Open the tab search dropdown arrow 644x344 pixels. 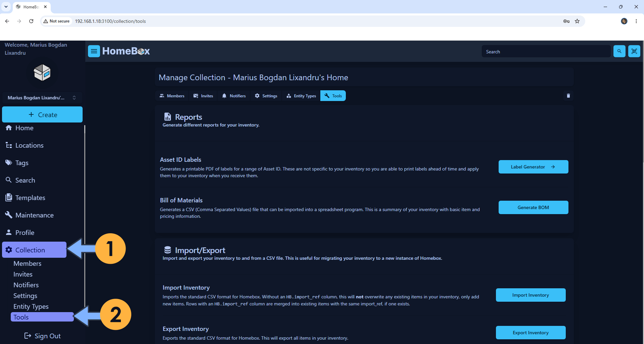pos(6,7)
